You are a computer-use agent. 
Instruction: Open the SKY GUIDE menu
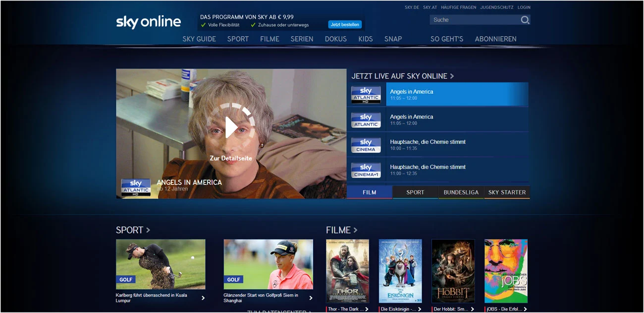click(x=199, y=39)
